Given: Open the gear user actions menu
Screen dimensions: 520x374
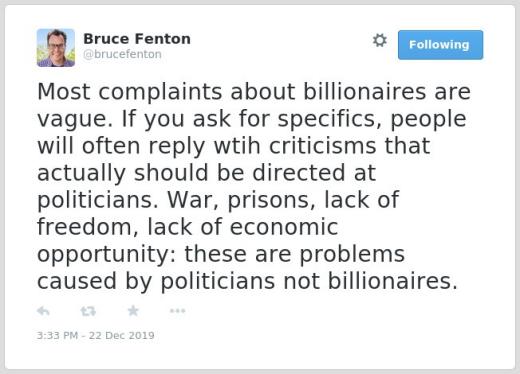Looking at the screenshot, I should pyautogui.click(x=380, y=40).
